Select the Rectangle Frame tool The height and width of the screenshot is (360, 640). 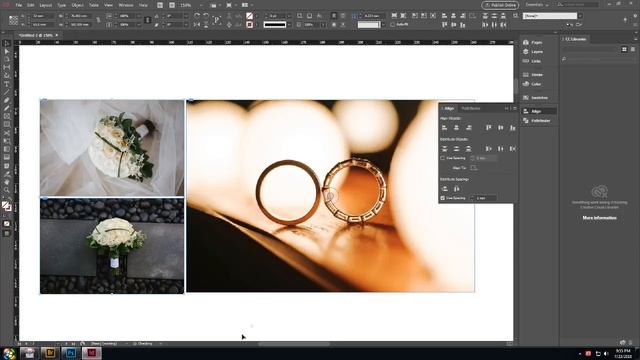(x=7, y=117)
